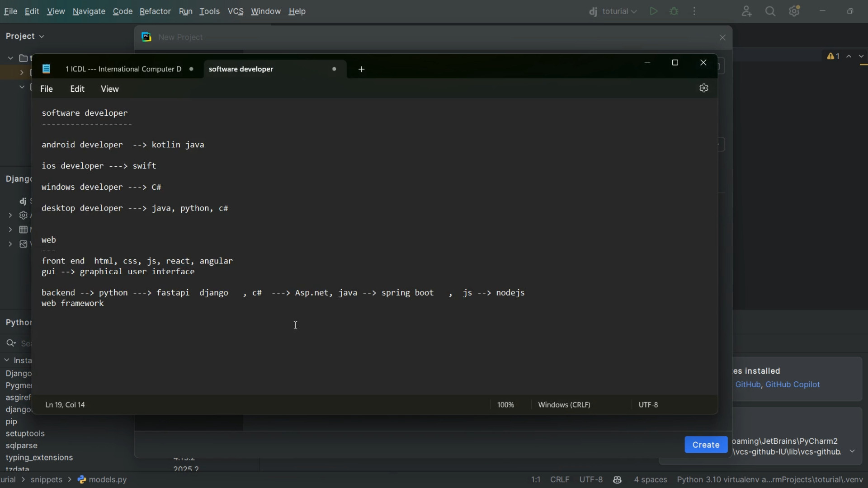Click the PyCharm run button
Screen dimensions: 868x488
tap(654, 12)
